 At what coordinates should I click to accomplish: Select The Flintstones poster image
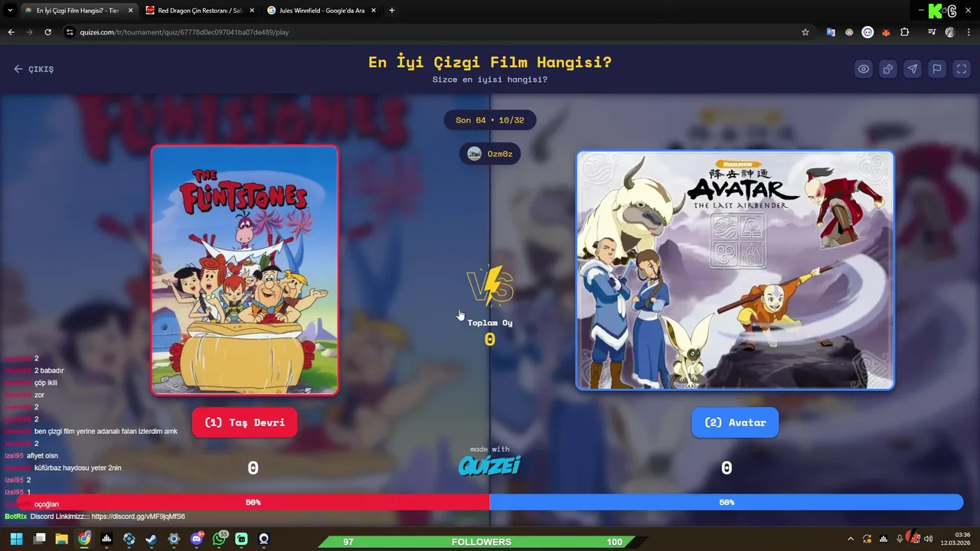[x=245, y=270]
